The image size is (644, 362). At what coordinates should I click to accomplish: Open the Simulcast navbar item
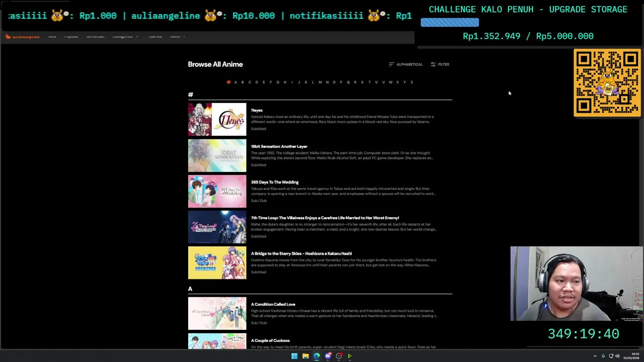coord(95,36)
